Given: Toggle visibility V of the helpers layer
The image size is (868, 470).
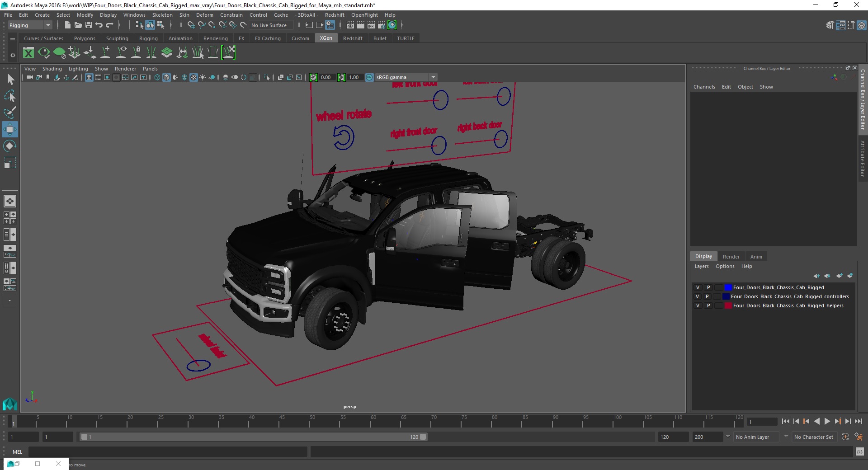Looking at the screenshot, I should 698,305.
